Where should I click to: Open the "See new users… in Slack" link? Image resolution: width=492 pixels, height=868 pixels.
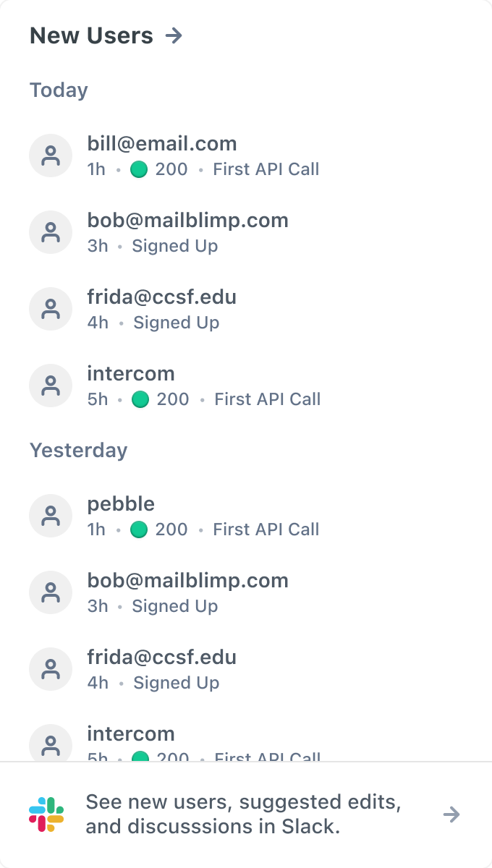[x=243, y=814]
